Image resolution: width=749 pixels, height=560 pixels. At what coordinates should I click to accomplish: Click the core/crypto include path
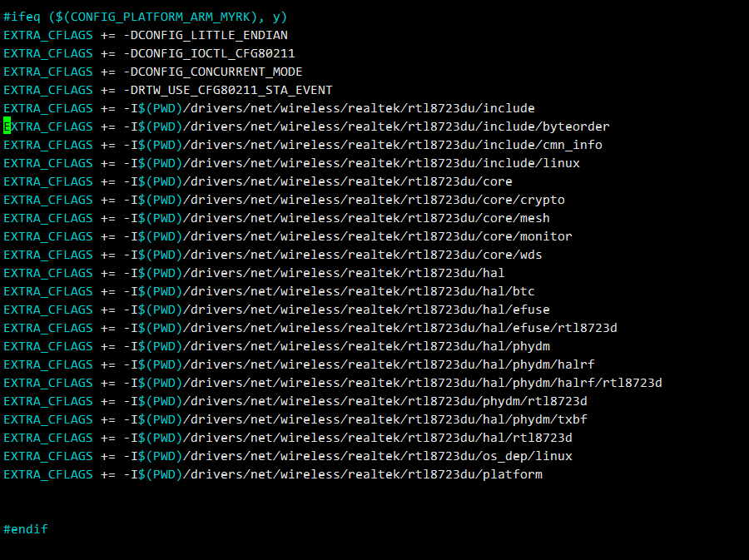tap(344, 200)
